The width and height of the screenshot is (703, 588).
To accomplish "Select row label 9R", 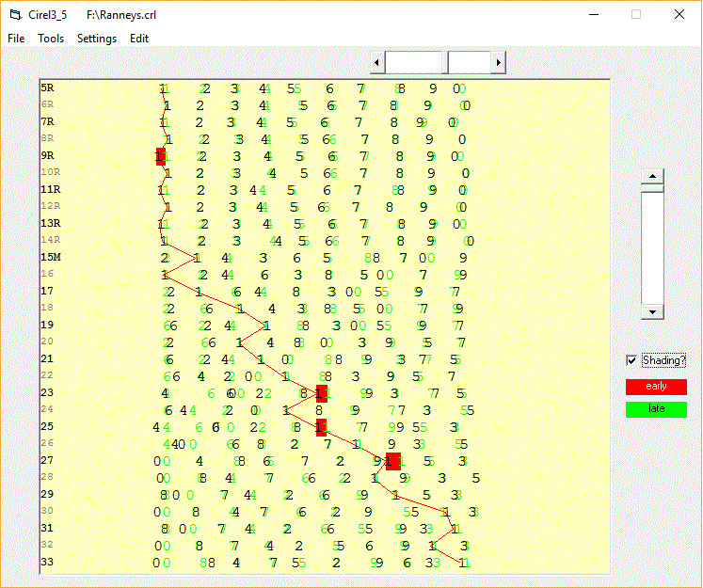I will pos(47,155).
